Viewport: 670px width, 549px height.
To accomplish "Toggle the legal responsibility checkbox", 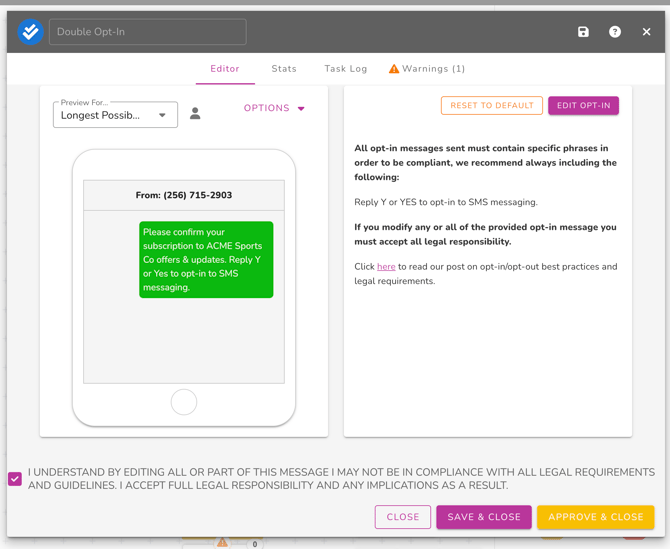I will (15, 479).
